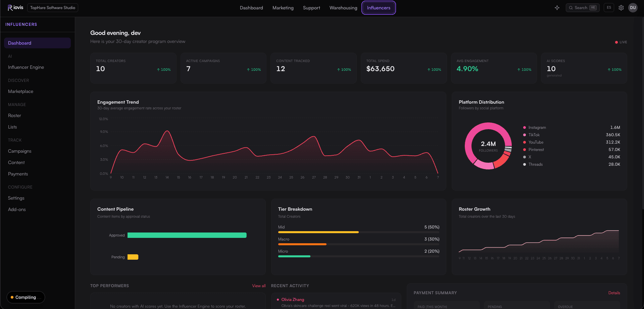Click the Roster Growth chart title

pos(475,209)
